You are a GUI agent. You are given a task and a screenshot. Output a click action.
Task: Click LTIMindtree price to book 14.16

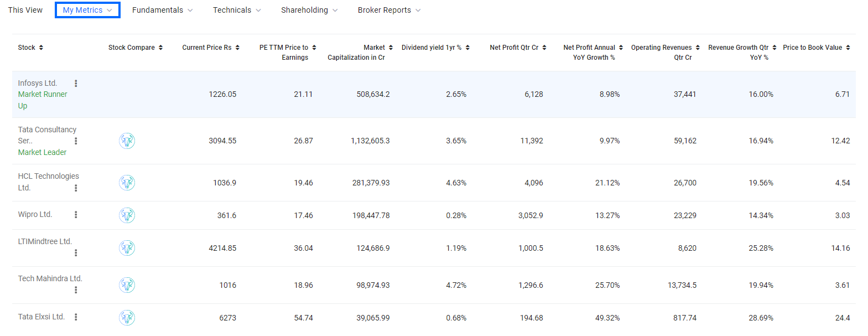(840, 248)
